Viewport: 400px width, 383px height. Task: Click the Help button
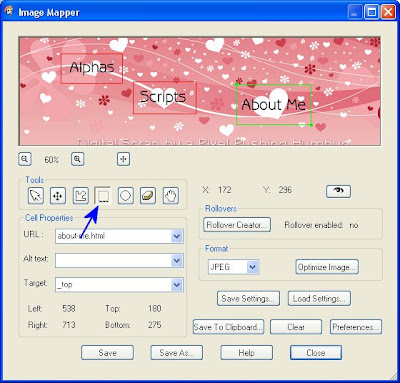246,353
